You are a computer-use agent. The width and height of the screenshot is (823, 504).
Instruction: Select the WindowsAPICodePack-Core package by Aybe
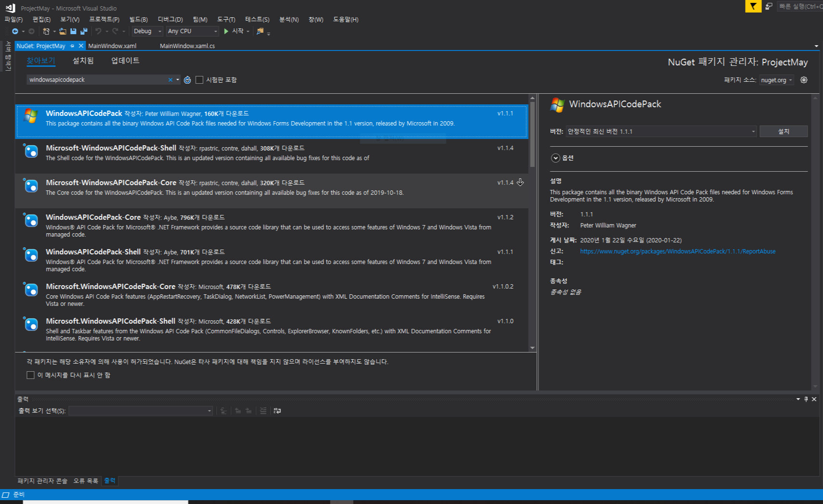(272, 226)
